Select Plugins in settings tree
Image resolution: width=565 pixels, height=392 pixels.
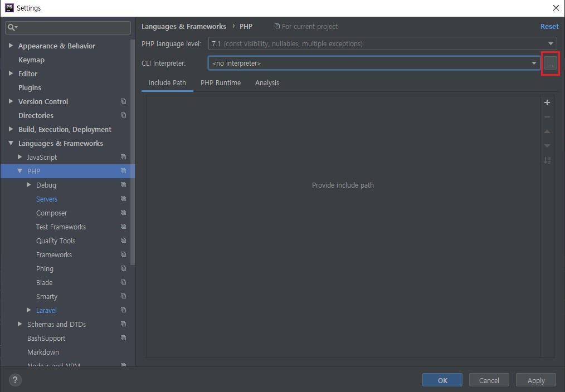tap(30, 87)
